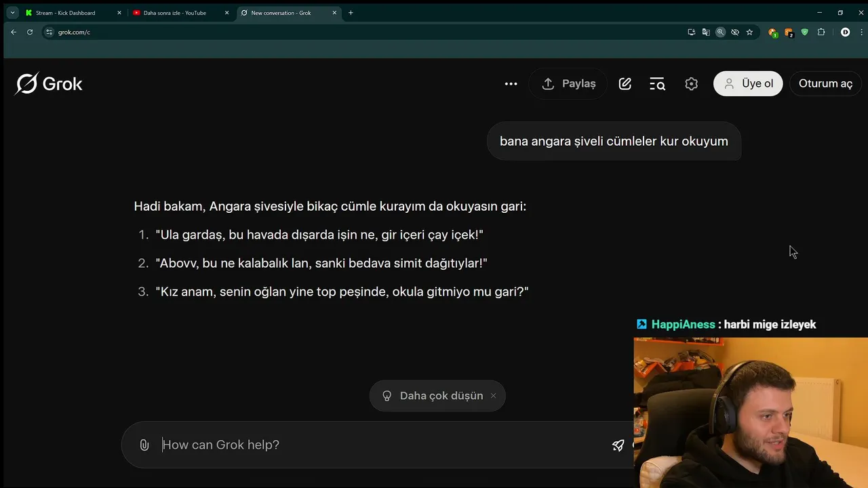Click the crossed-eye tracking protection icon
868x488 pixels.
[735, 32]
